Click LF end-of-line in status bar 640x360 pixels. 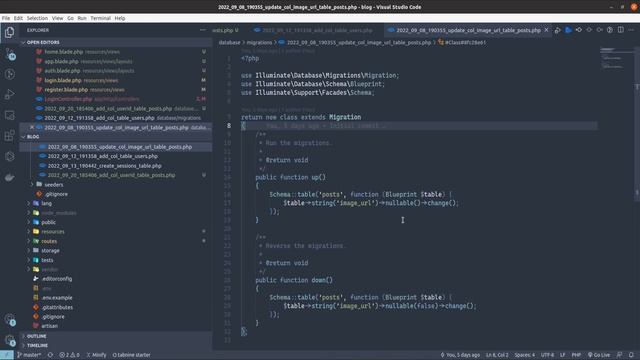pyautogui.click(x=562, y=355)
